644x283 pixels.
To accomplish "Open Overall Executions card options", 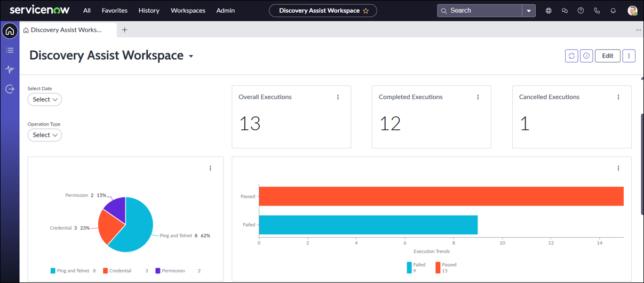I will pos(338,97).
